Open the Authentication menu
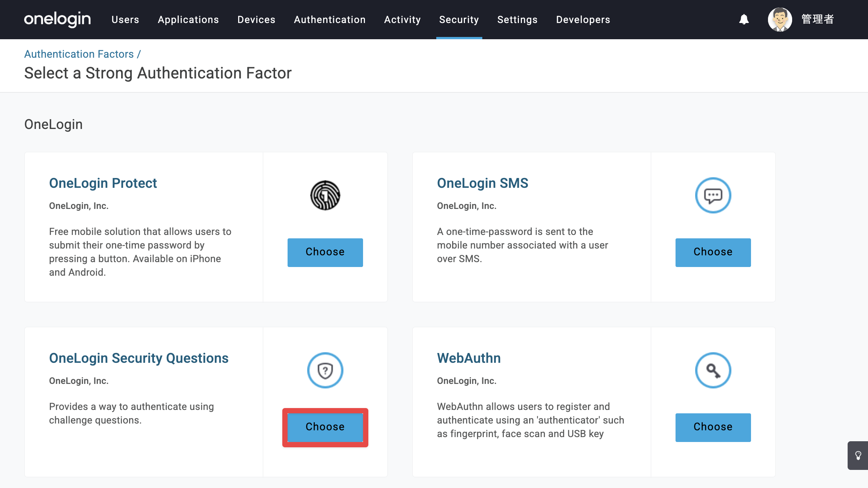 point(330,20)
